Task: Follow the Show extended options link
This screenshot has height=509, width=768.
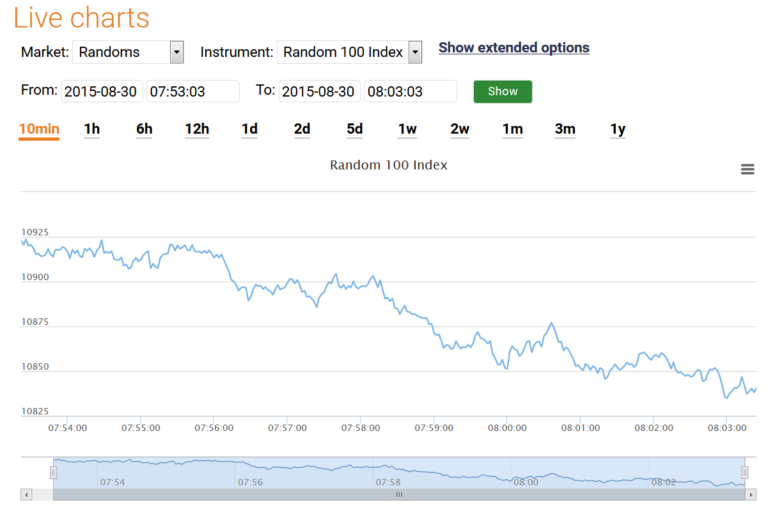Action: [x=514, y=48]
